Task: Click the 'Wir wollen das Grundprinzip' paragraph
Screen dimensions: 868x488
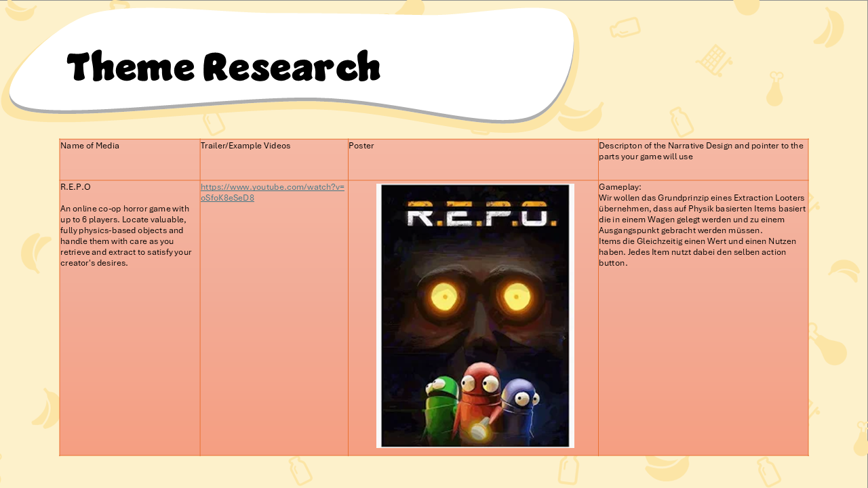Action: point(703,214)
